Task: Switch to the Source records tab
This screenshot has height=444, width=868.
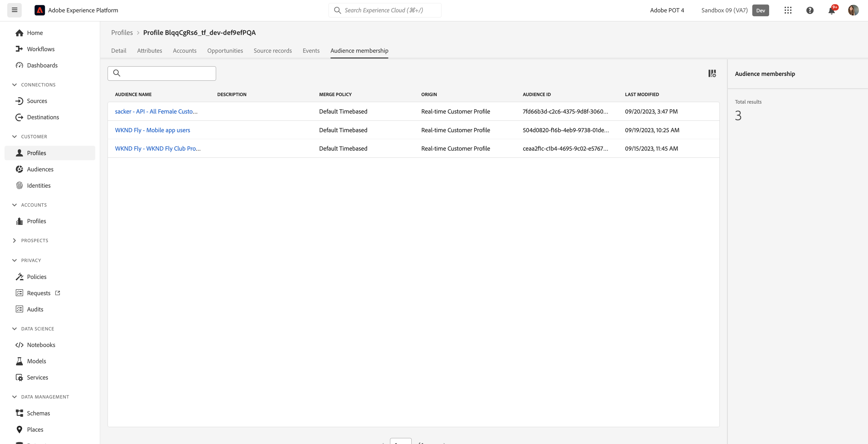Action: [272, 51]
